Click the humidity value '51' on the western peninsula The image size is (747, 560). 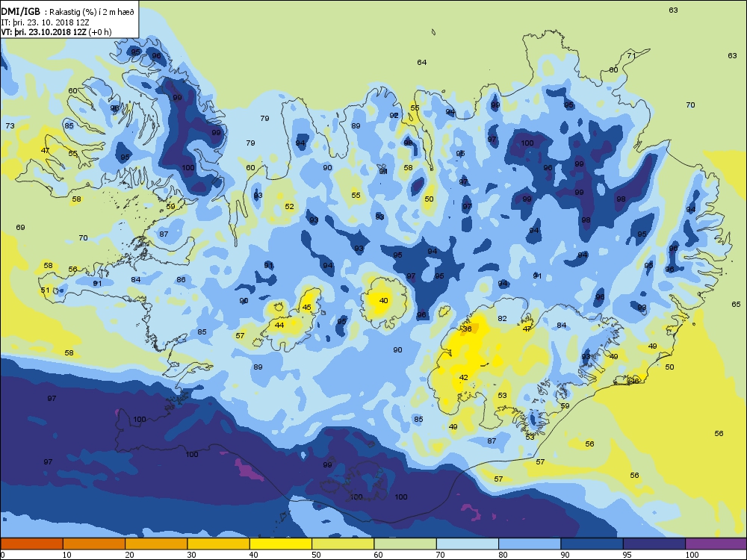coord(45,290)
